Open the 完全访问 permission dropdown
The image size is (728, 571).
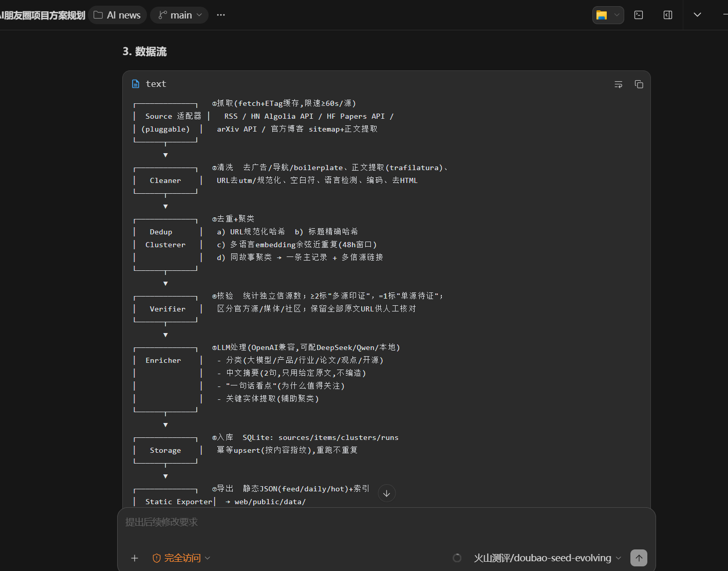click(x=181, y=558)
